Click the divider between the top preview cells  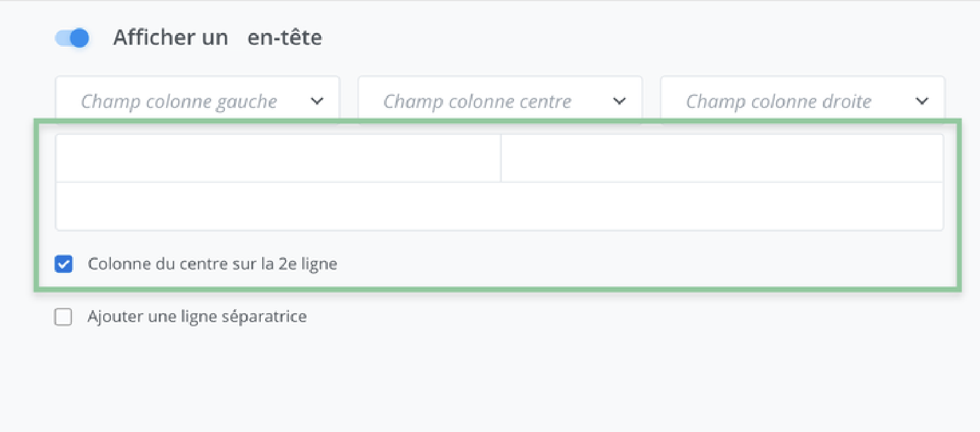pyautogui.click(x=501, y=158)
